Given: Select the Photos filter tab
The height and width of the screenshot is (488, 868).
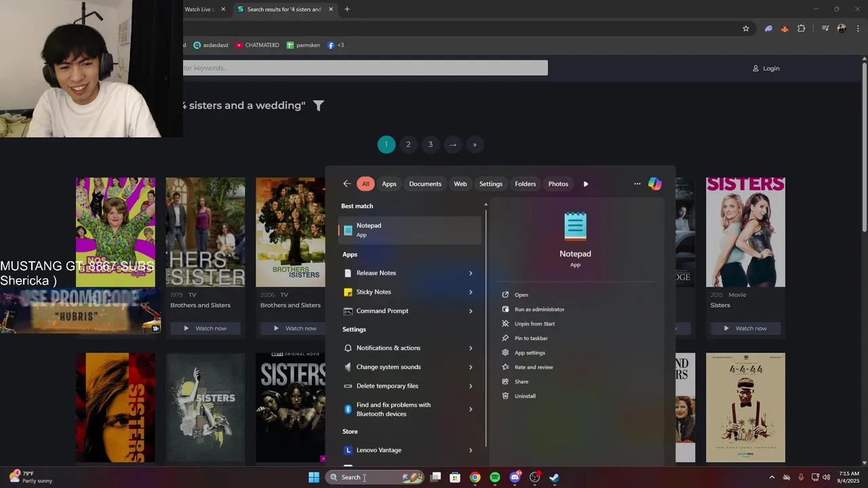Looking at the screenshot, I should click(x=558, y=184).
